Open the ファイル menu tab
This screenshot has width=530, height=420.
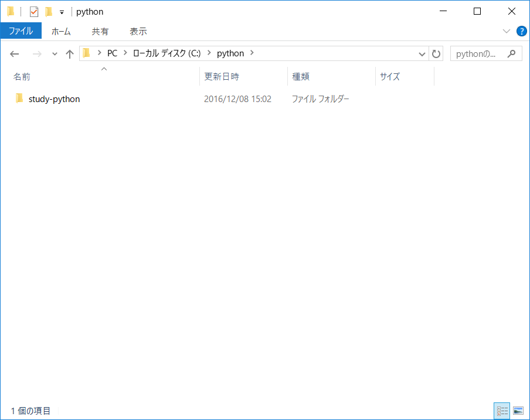pyautogui.click(x=21, y=31)
